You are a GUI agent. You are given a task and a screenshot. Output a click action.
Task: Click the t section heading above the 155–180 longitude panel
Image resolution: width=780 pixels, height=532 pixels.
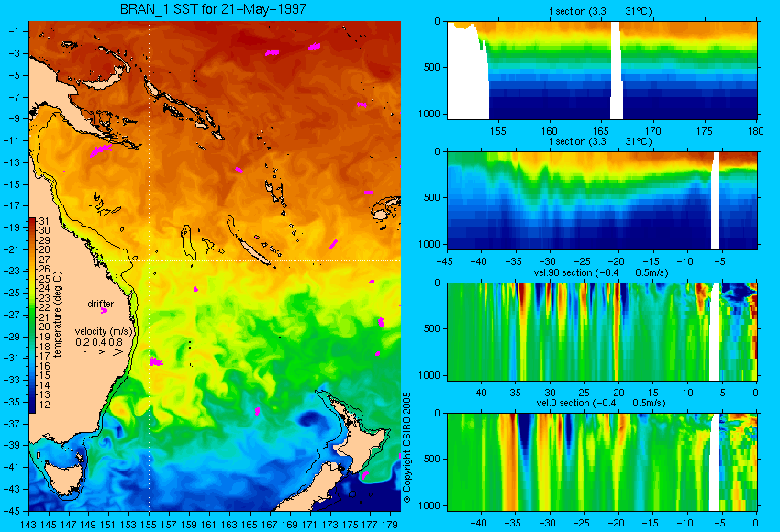[x=600, y=11]
